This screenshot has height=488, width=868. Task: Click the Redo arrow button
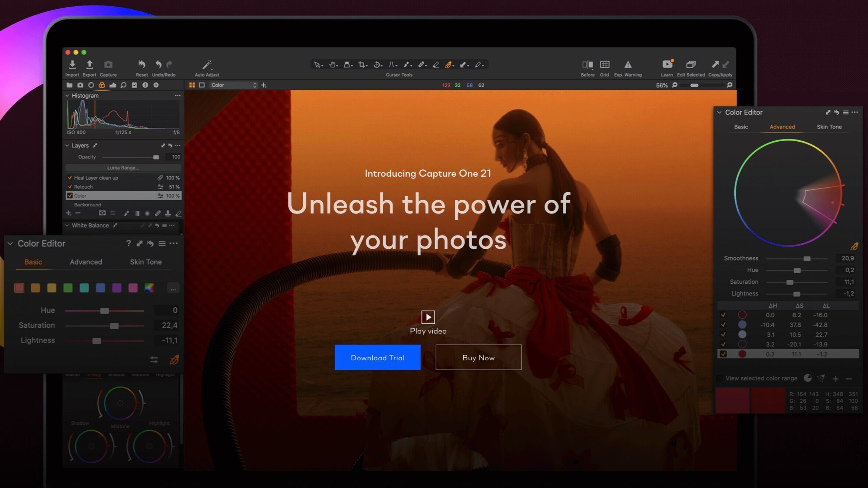[x=169, y=64]
